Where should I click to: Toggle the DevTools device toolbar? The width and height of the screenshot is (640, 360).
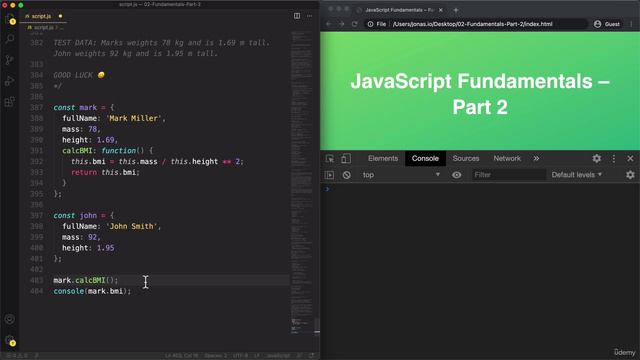pos(346,158)
